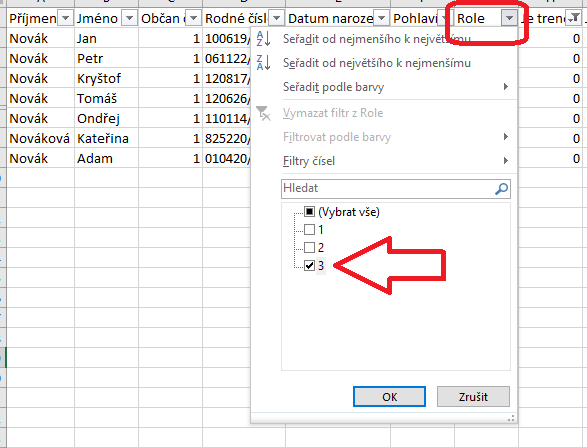587x448 pixels.
Task: Expand Filtry čísel submenu
Action: [x=506, y=161]
